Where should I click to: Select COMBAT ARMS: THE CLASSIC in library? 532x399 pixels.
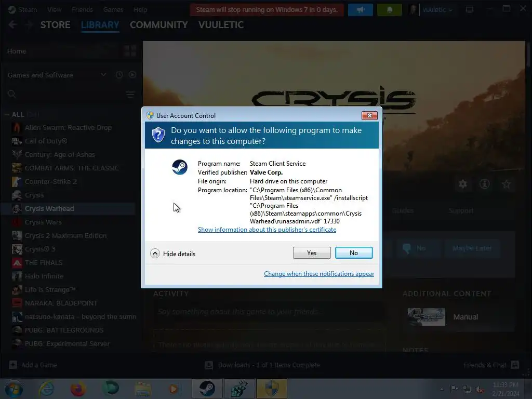pos(72,168)
